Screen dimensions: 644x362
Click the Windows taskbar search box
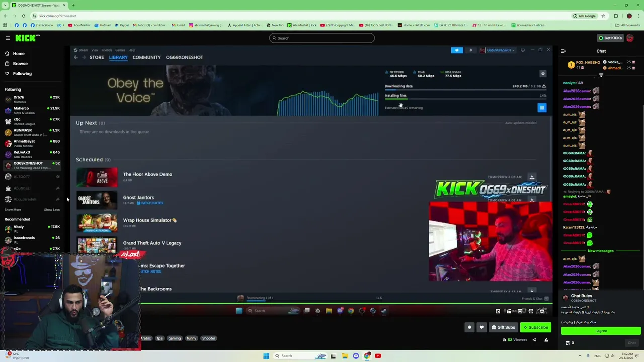pyautogui.click(x=300, y=356)
